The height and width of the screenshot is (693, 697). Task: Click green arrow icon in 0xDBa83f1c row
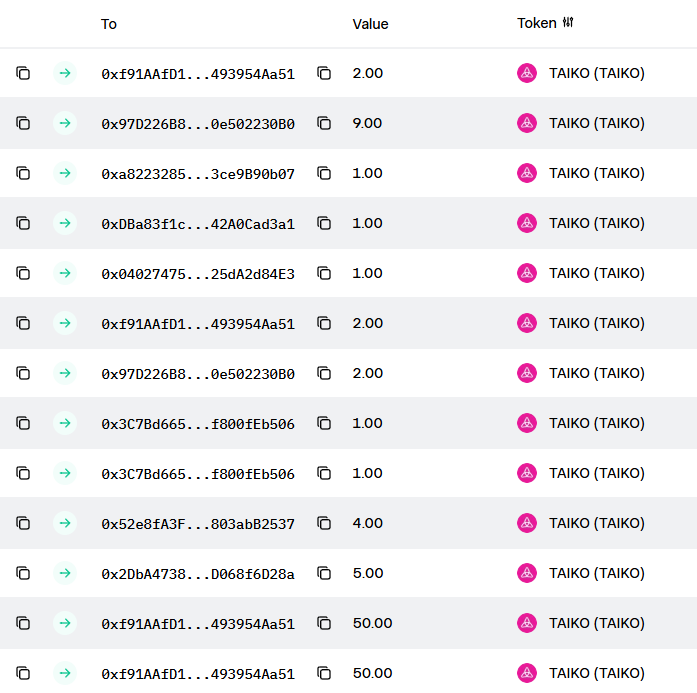(x=65, y=223)
